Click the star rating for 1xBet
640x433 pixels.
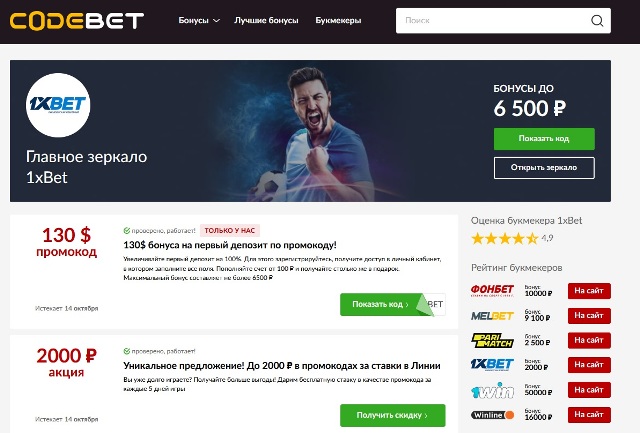[x=504, y=238]
